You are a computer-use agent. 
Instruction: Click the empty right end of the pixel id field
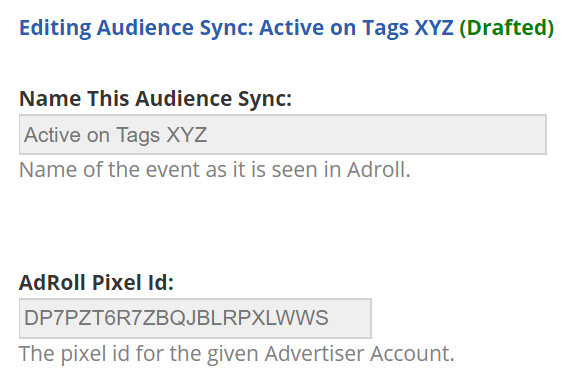click(x=349, y=318)
